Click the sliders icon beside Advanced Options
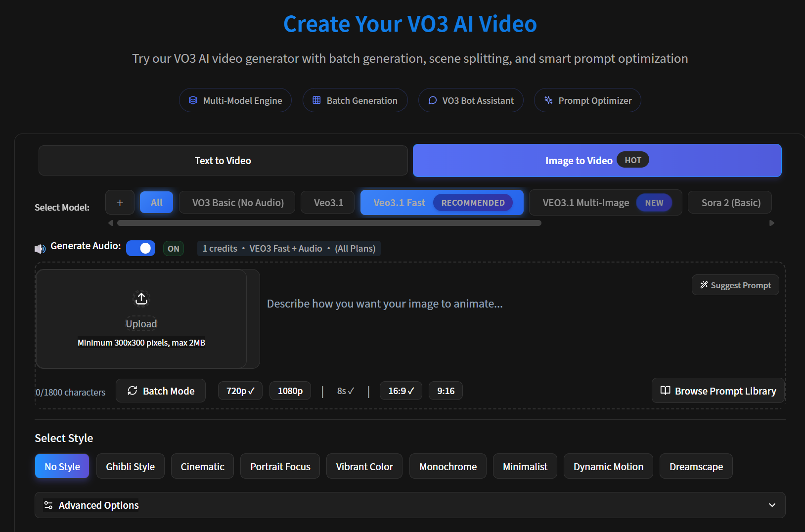 click(48, 505)
